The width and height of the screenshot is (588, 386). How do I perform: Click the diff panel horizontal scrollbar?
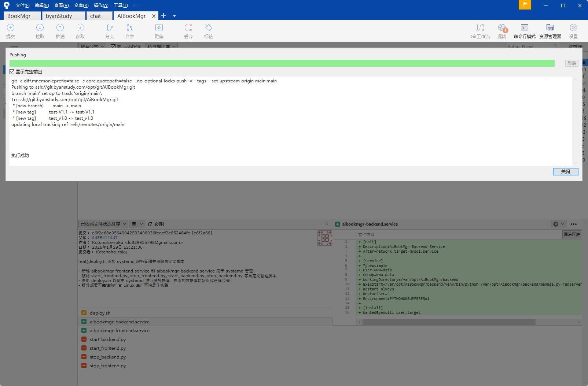(449, 322)
